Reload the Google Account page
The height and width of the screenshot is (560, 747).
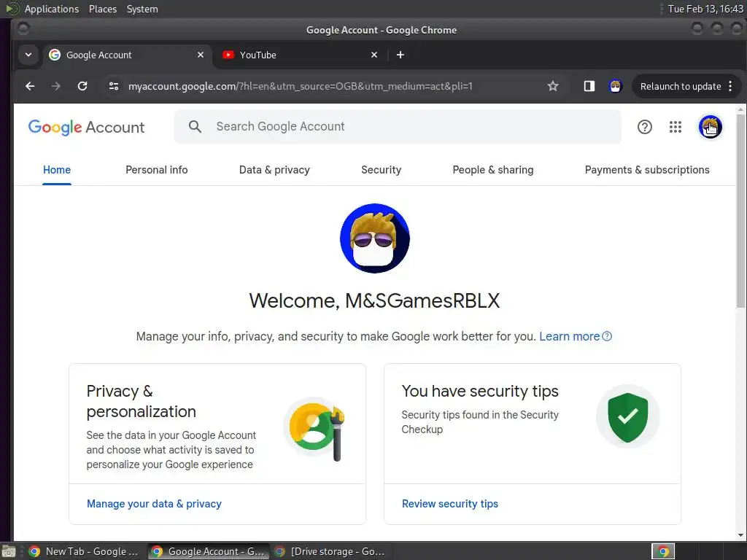(82, 86)
